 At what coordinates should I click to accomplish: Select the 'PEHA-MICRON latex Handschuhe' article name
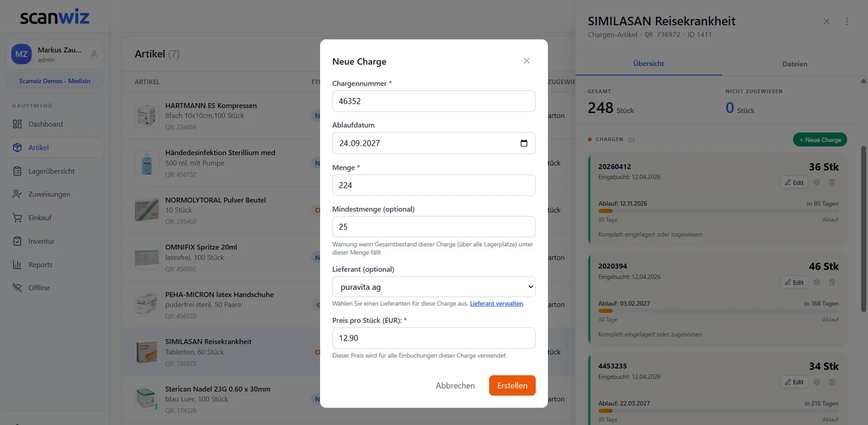(x=220, y=295)
